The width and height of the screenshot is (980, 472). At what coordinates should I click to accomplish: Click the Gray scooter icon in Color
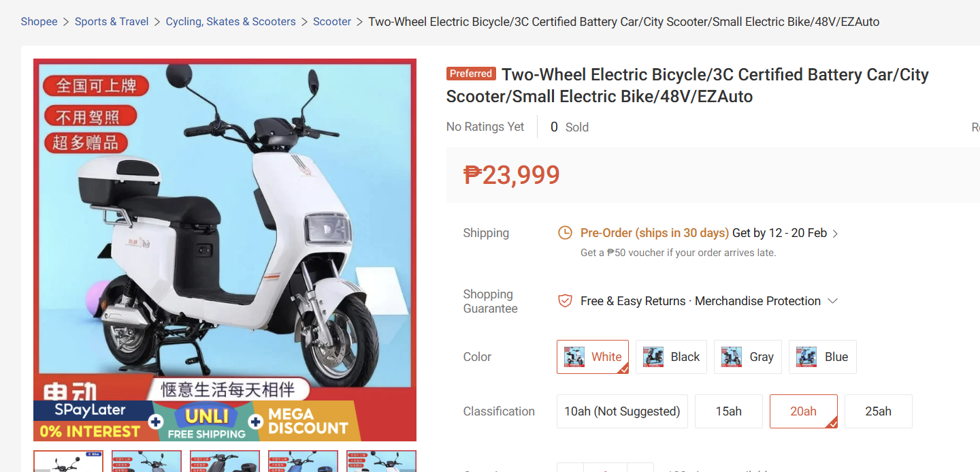tap(732, 357)
